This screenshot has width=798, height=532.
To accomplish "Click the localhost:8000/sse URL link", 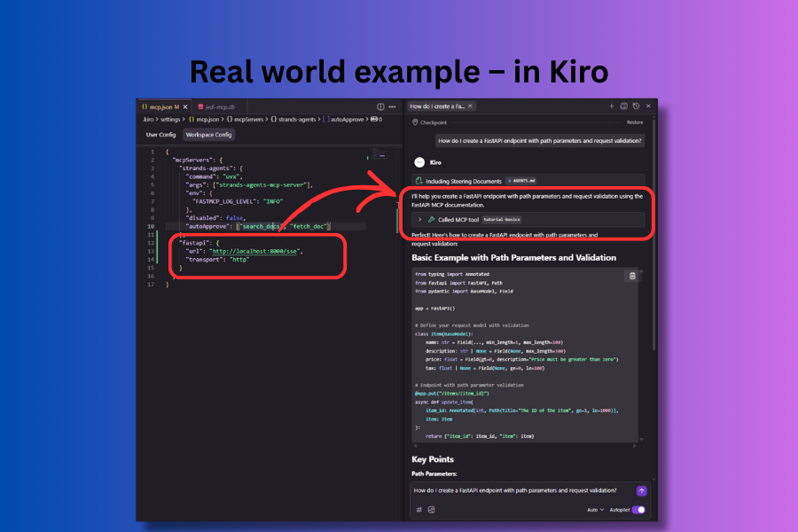I will [254, 252].
